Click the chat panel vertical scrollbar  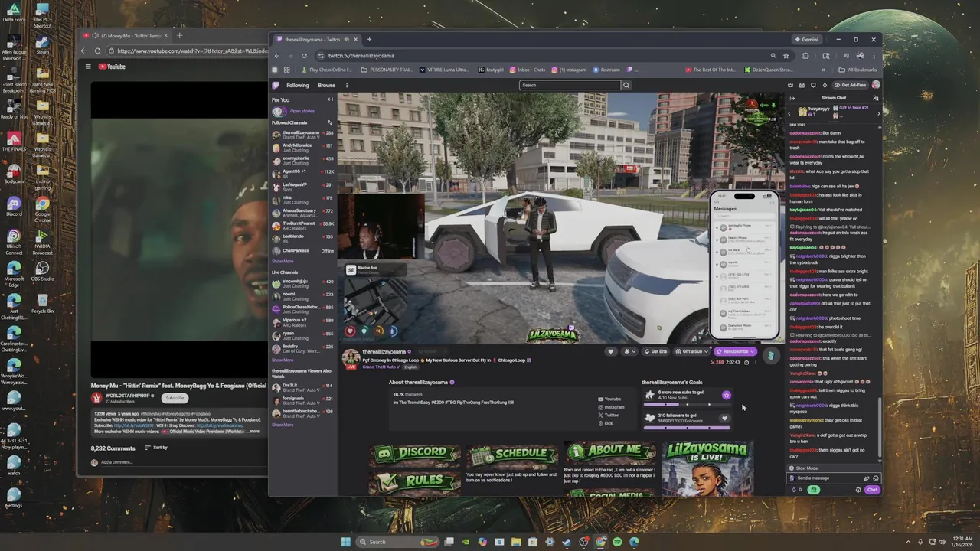(x=880, y=429)
